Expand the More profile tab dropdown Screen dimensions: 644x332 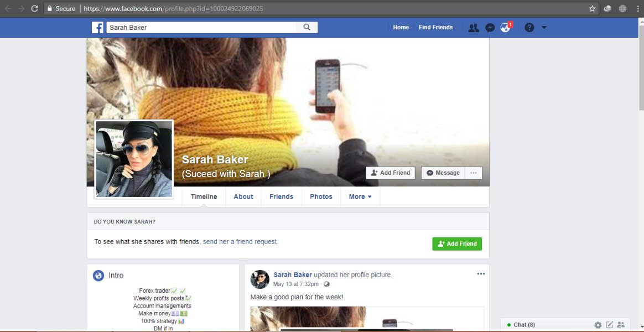pos(360,197)
